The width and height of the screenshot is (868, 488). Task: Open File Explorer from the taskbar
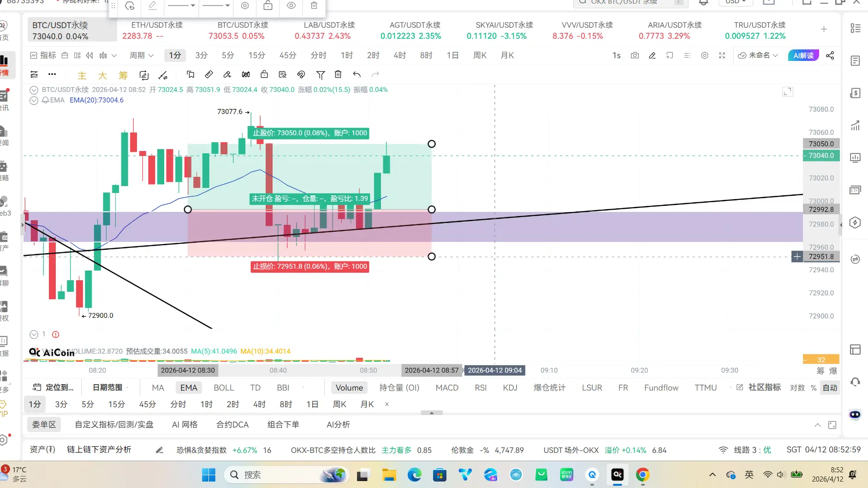(389, 475)
